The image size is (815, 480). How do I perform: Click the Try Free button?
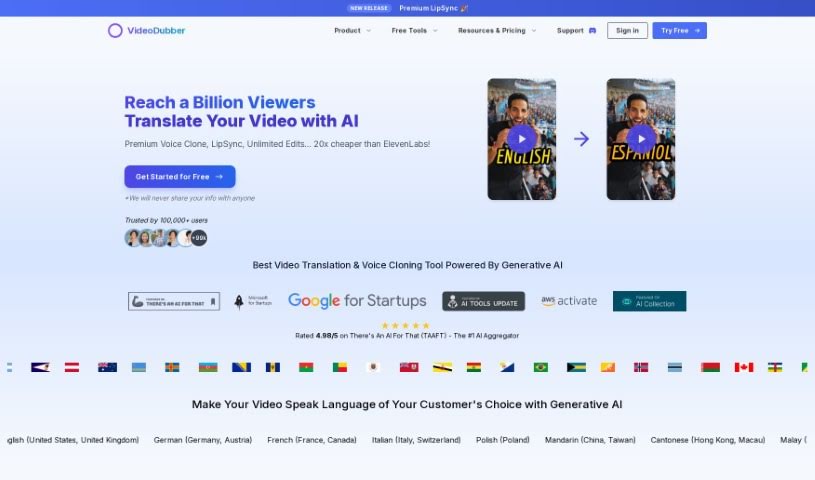click(679, 31)
